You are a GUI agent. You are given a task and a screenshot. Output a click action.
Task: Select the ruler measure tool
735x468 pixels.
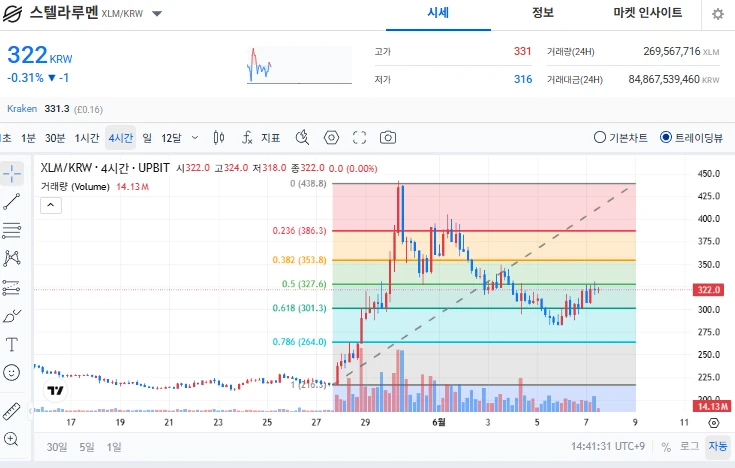pyautogui.click(x=12, y=411)
